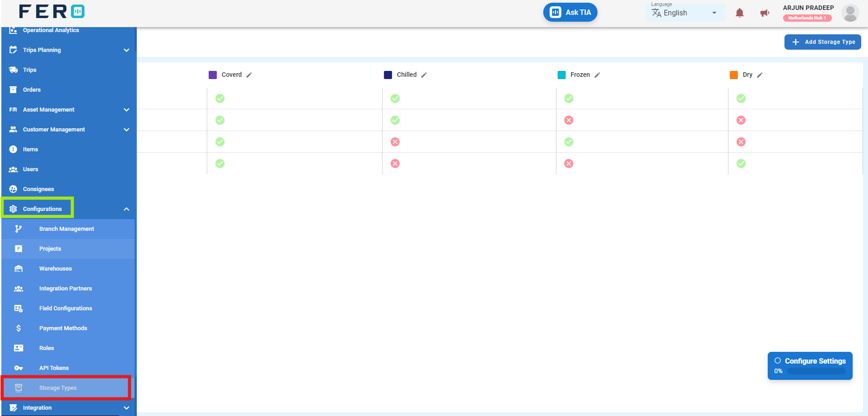Image resolution: width=868 pixels, height=416 pixels.
Task: Click the Add Storage Type button
Action: [x=822, y=42]
